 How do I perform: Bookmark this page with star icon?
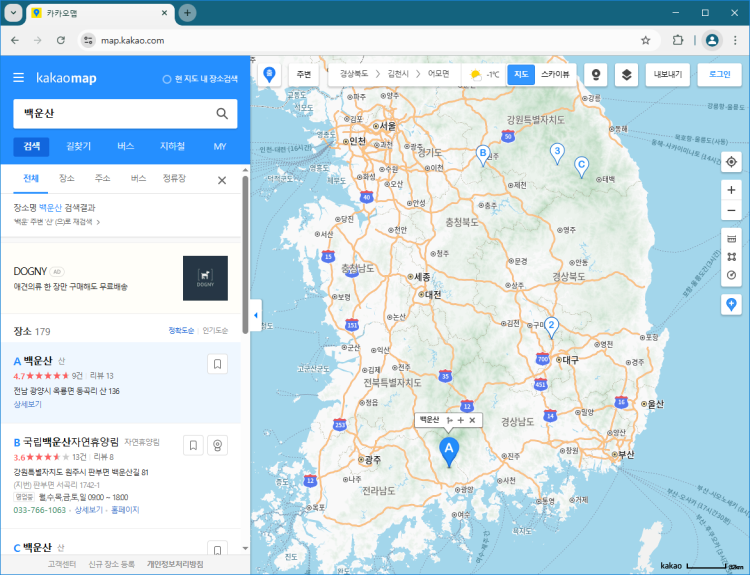(x=646, y=40)
